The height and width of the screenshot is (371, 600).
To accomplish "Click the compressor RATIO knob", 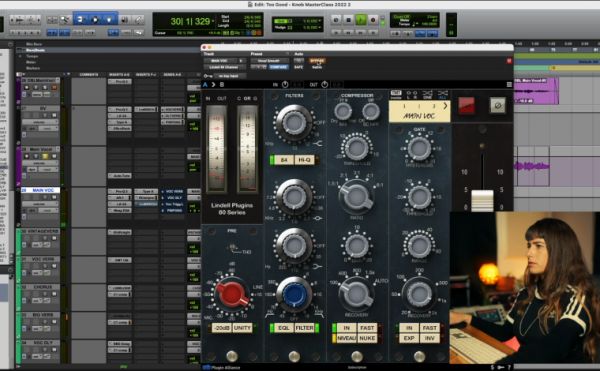I will 357,197.
